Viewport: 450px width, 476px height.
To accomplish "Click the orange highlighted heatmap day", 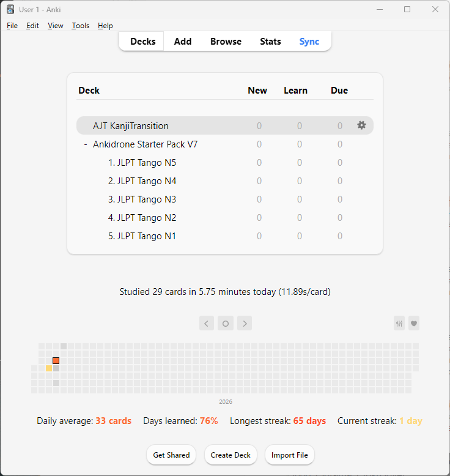I will point(56,360).
